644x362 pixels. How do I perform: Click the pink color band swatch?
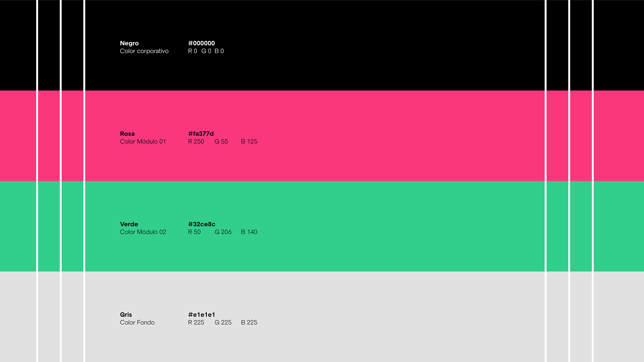[x=369, y=136]
